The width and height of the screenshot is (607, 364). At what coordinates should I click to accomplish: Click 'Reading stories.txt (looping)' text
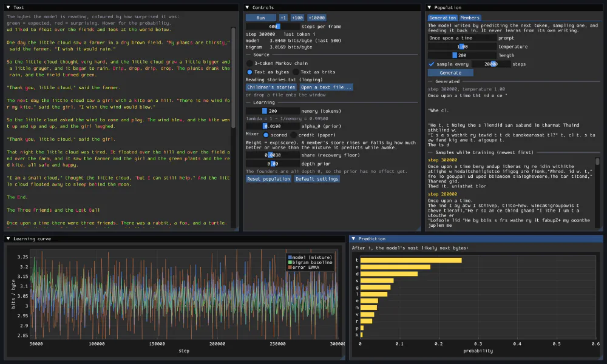pyautogui.click(x=283, y=79)
